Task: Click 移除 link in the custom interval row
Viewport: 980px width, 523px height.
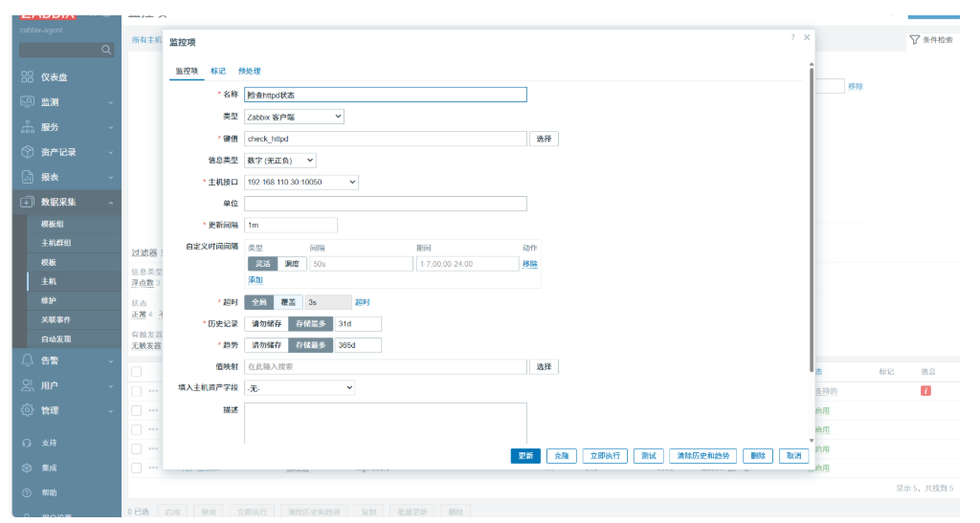Action: tap(530, 264)
